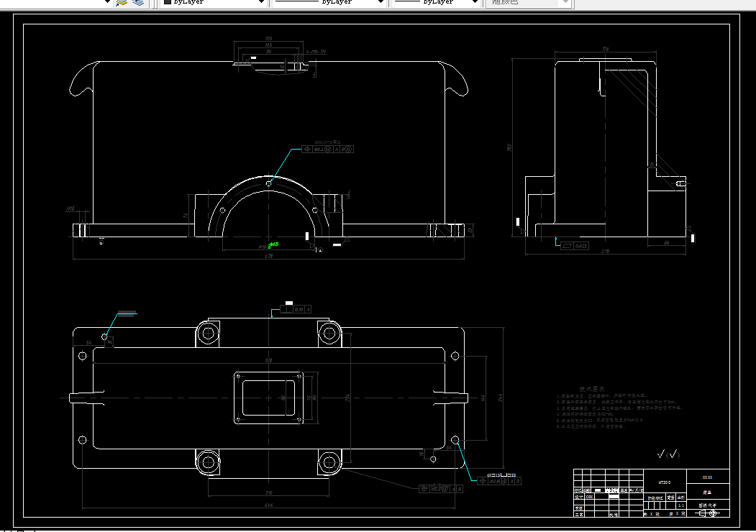Image resolution: width=756 pixels, height=532 pixels.
Task: Select the green tolerance text under front view
Action: click(x=273, y=244)
